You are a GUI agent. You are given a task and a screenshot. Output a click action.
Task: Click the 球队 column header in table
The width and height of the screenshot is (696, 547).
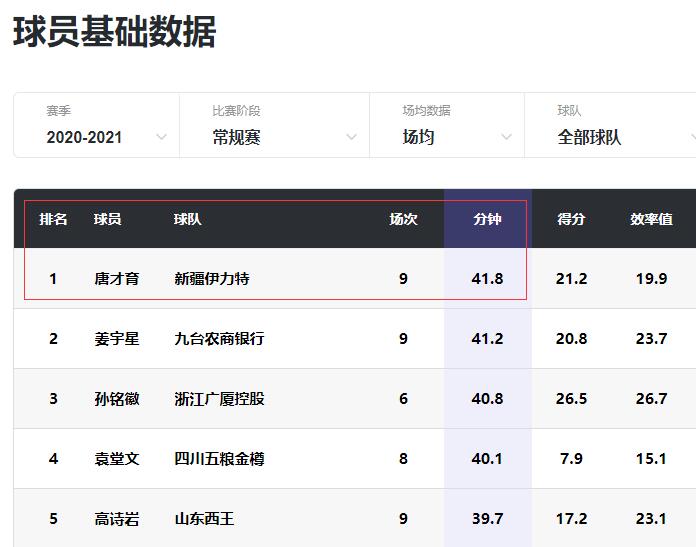point(187,219)
